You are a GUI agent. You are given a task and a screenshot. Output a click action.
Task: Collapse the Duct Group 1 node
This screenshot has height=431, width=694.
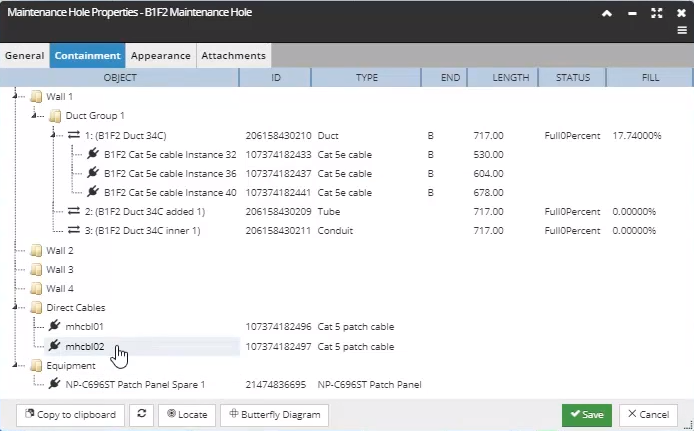(34, 115)
